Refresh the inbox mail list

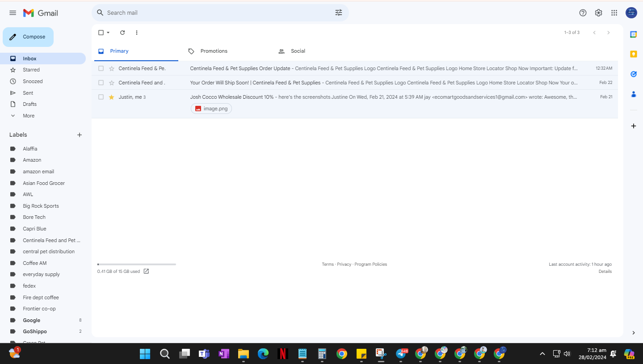(x=122, y=33)
